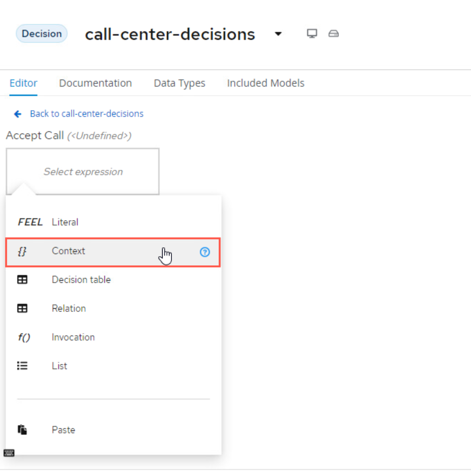Switch to the Data Types tab
The height and width of the screenshot is (476, 471).
pos(179,83)
